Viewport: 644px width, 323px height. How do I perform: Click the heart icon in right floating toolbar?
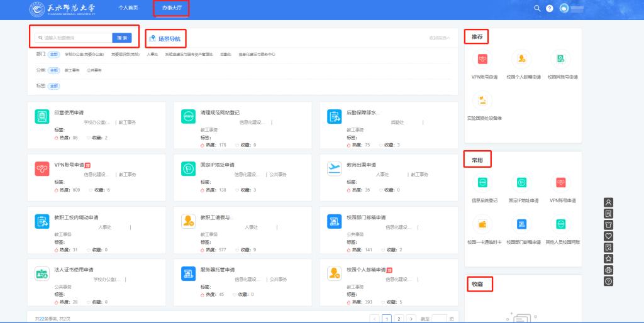tap(608, 236)
